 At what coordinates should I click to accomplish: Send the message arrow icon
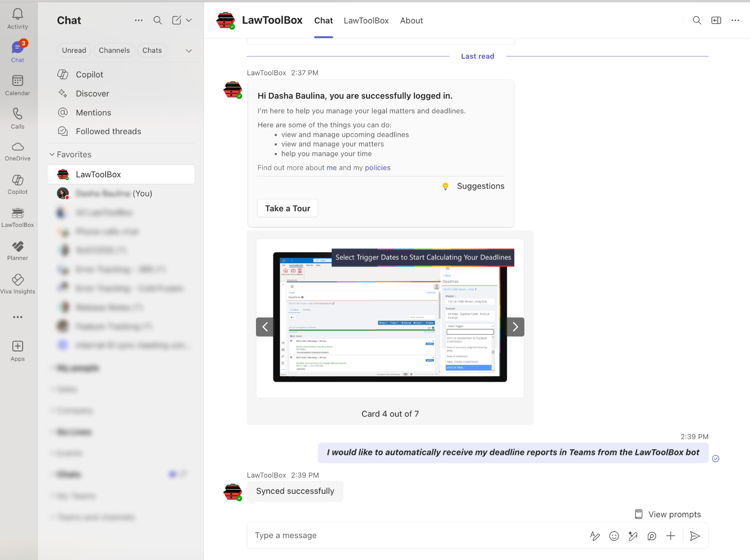pyautogui.click(x=695, y=536)
